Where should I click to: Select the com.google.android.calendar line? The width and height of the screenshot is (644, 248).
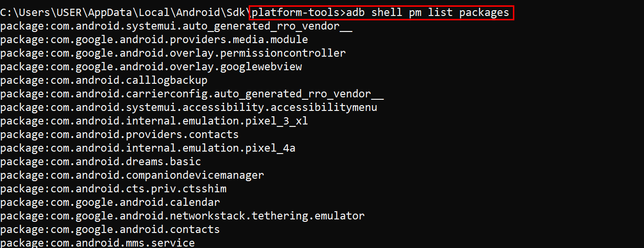click(110, 202)
